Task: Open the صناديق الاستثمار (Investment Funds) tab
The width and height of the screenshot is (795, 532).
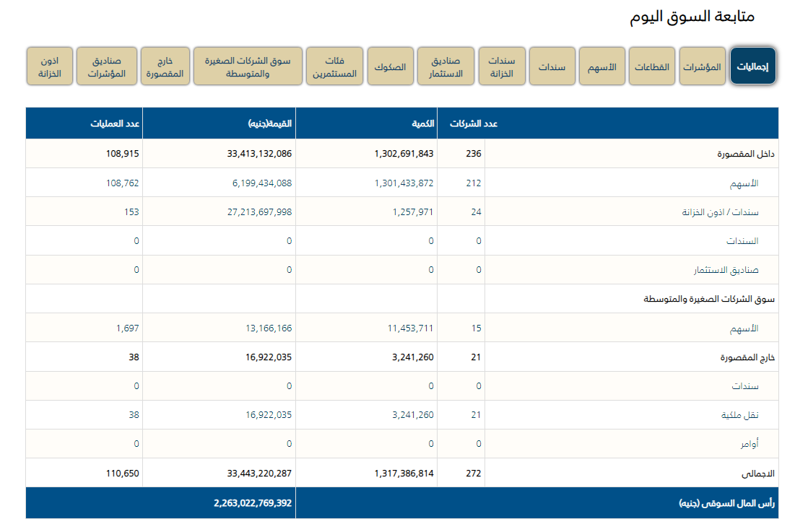Action: [x=446, y=66]
